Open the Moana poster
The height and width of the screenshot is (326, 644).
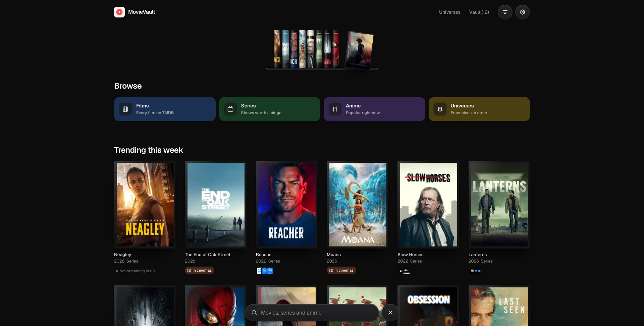coord(358,205)
